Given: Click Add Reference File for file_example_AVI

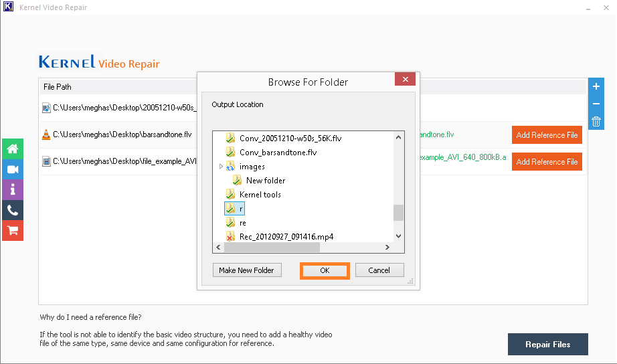Looking at the screenshot, I should pyautogui.click(x=547, y=162).
